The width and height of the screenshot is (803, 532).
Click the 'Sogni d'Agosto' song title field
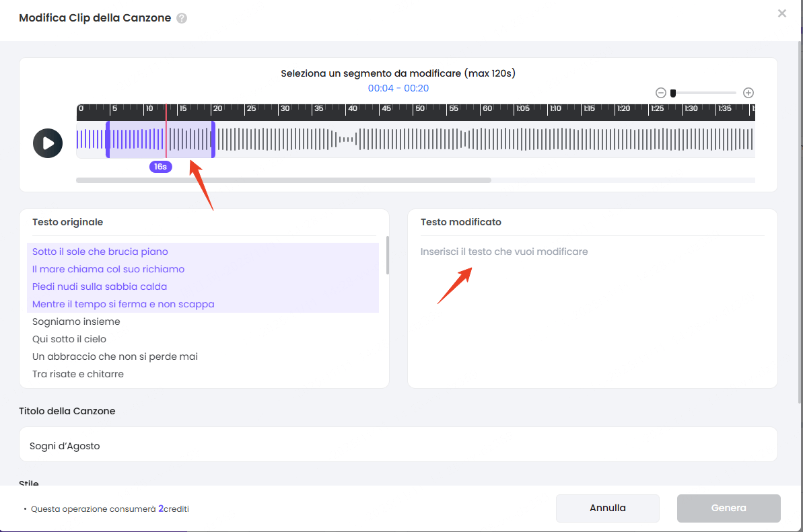[x=398, y=445]
